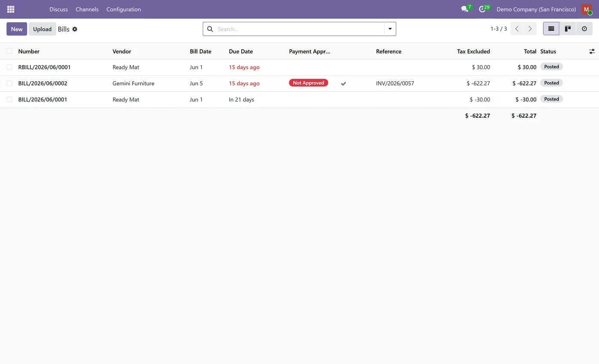Open the chat messages icon with 7 badge
This screenshot has width=599, height=364.
click(465, 9)
